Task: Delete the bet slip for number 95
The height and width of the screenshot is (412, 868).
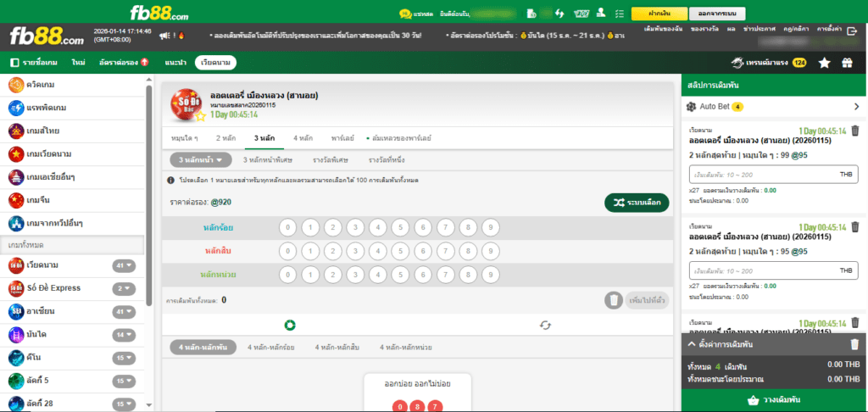Action: click(855, 227)
